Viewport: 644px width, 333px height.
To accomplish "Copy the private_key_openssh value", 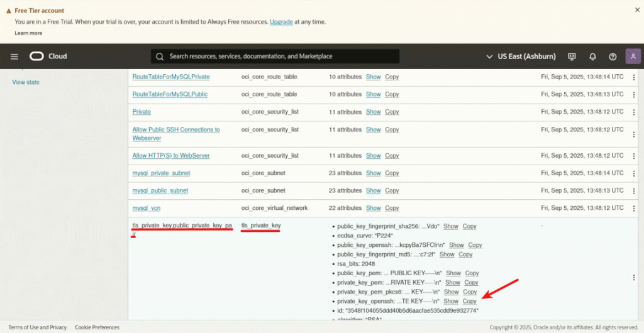I will pos(469,302).
